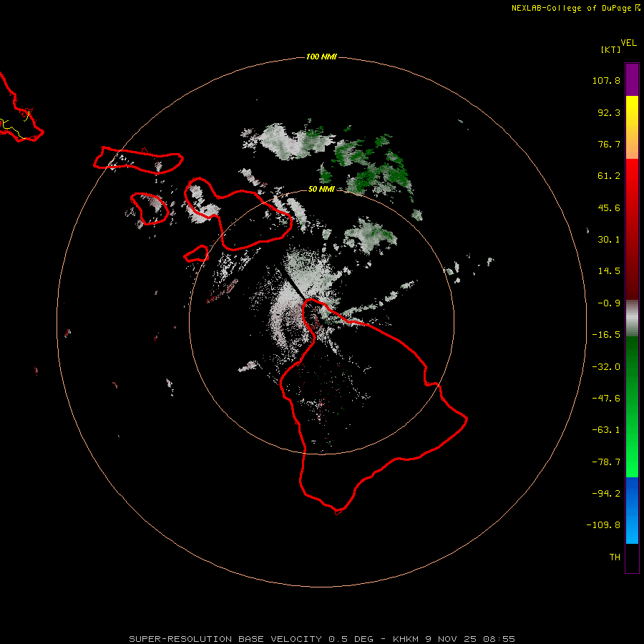Click the Super-Resolution Base Velocity caption
Screen dimensions: 644x644
(x=322, y=639)
